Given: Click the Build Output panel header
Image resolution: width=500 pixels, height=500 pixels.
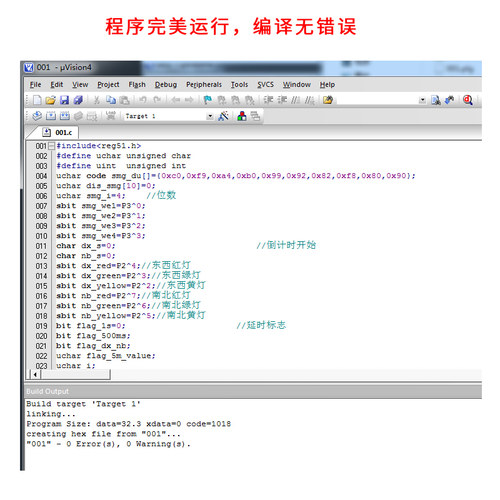Looking at the screenshot, I should [x=253, y=391].
